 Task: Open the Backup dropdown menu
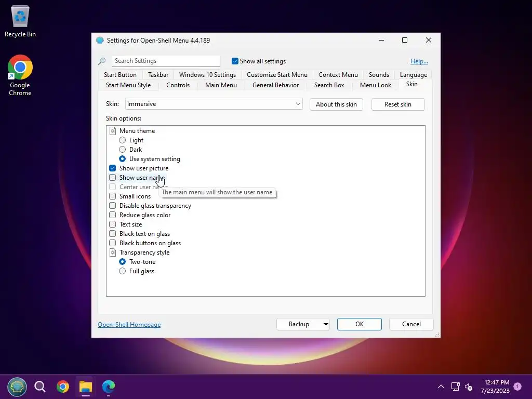[x=326, y=324]
